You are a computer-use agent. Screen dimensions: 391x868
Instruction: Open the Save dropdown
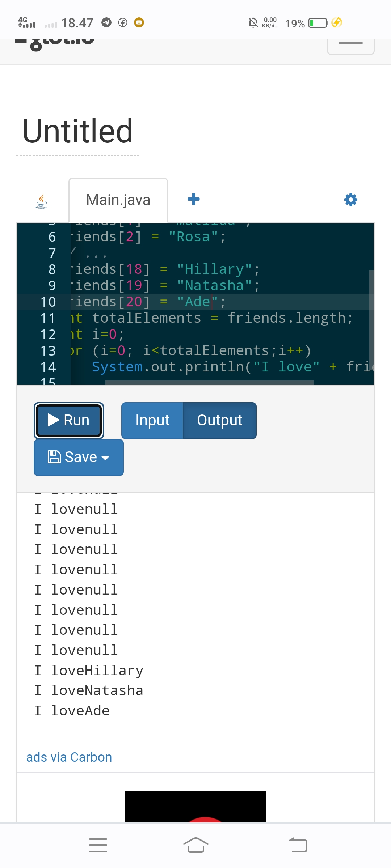[79, 457]
